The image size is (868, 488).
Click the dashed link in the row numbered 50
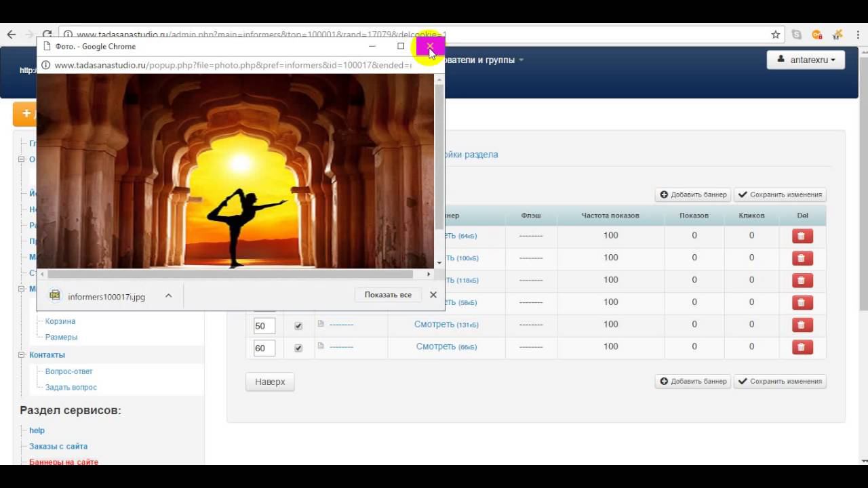(x=341, y=325)
